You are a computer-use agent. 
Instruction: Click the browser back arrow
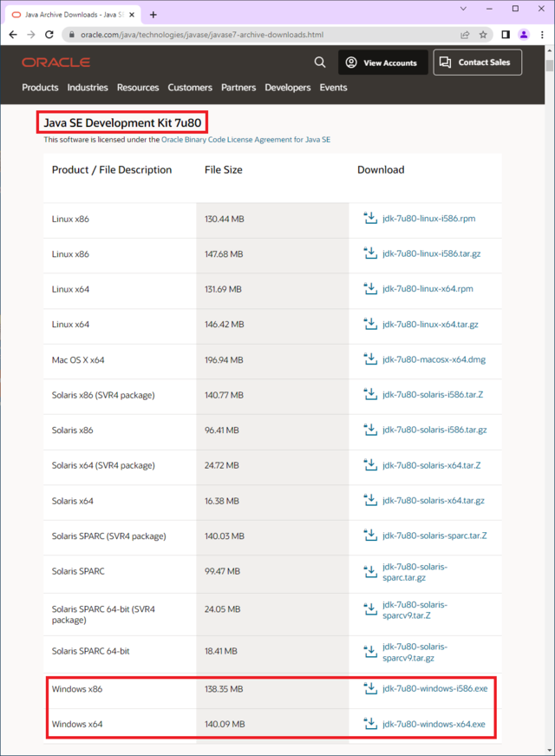13,35
